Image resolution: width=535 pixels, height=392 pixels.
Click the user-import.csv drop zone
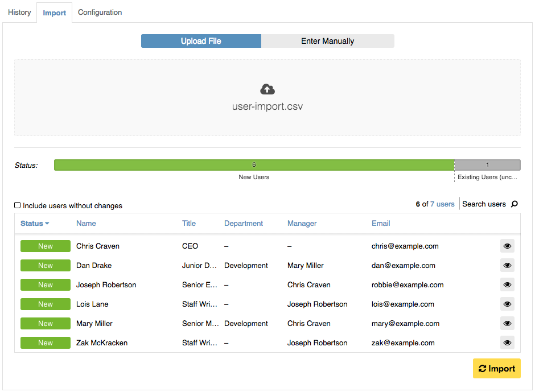(267, 98)
